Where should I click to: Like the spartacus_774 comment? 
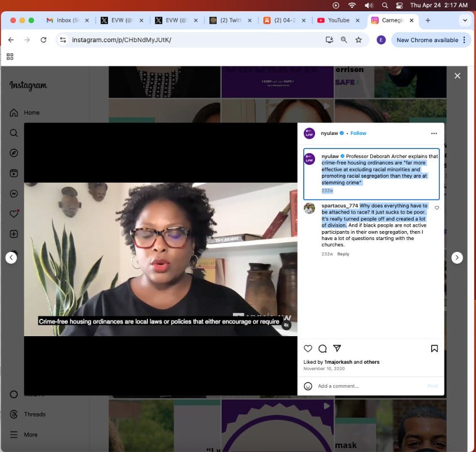pos(437,208)
